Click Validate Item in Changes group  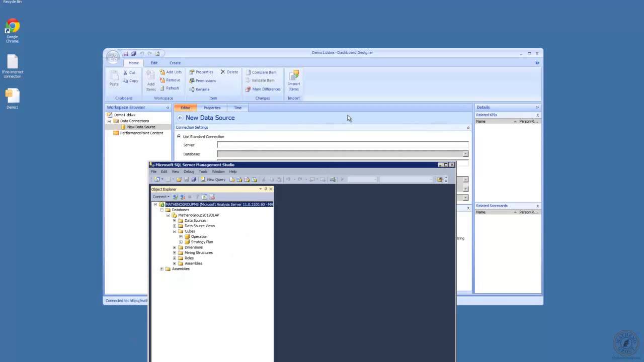coord(260,80)
